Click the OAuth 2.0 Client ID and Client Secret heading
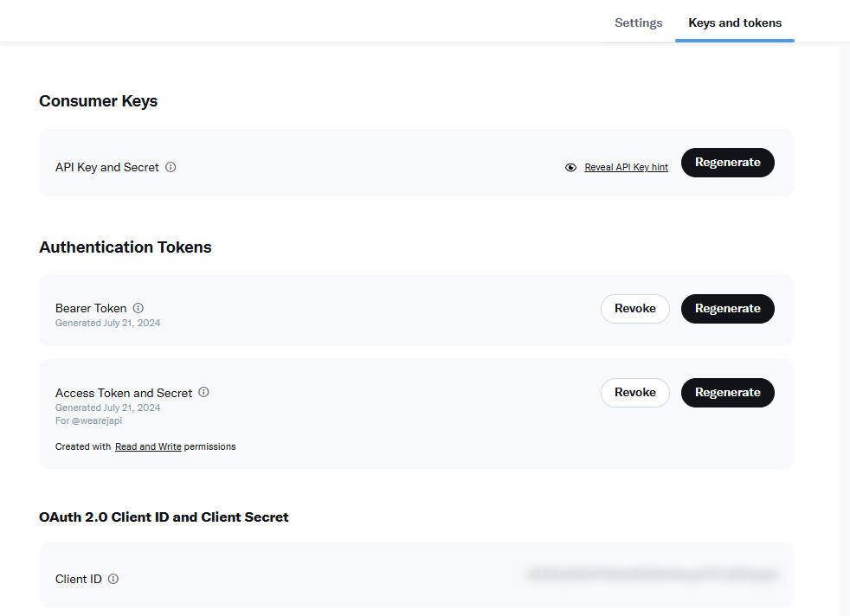850x616 pixels. tap(164, 517)
